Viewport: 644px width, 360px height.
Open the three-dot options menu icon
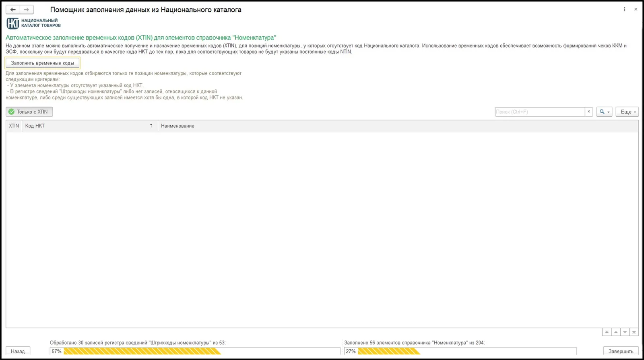pyautogui.click(x=624, y=9)
